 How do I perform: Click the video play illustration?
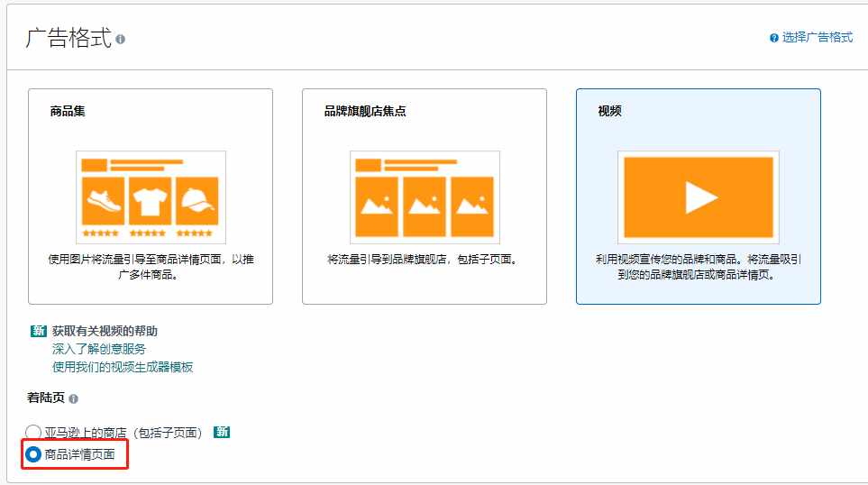[699, 197]
